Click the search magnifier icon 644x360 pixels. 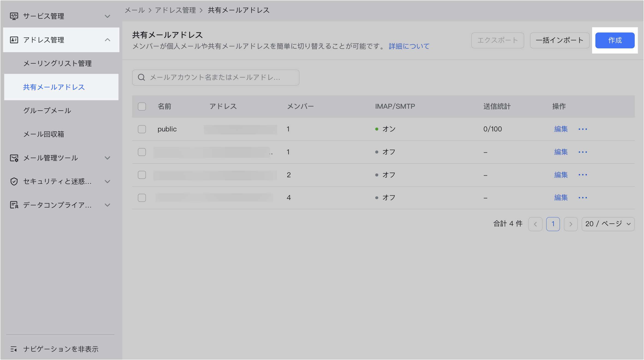141,78
